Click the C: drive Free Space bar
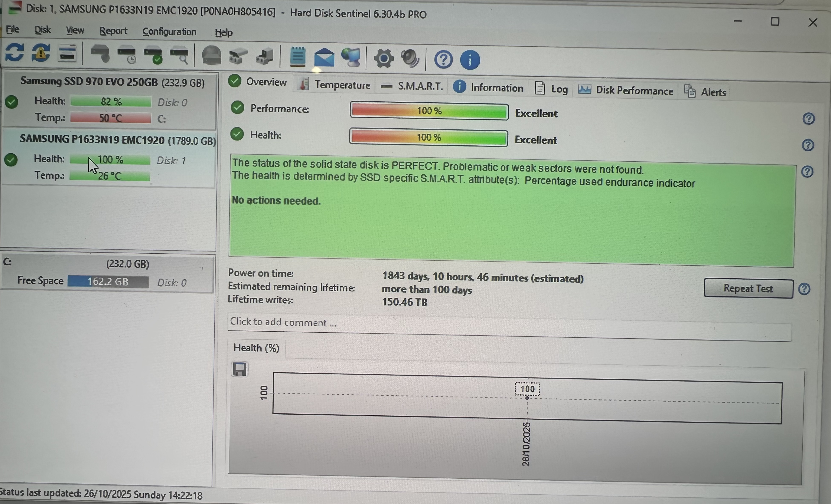 [108, 281]
